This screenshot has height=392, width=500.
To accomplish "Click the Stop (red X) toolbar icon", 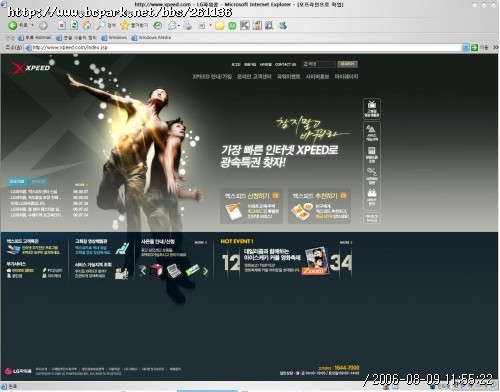I will (x=62, y=25).
